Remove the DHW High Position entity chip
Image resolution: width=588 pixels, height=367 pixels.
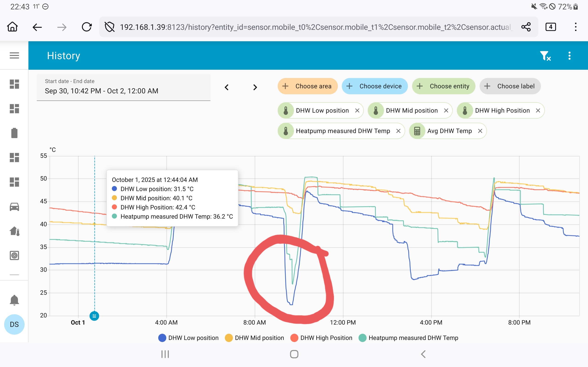pos(538,111)
